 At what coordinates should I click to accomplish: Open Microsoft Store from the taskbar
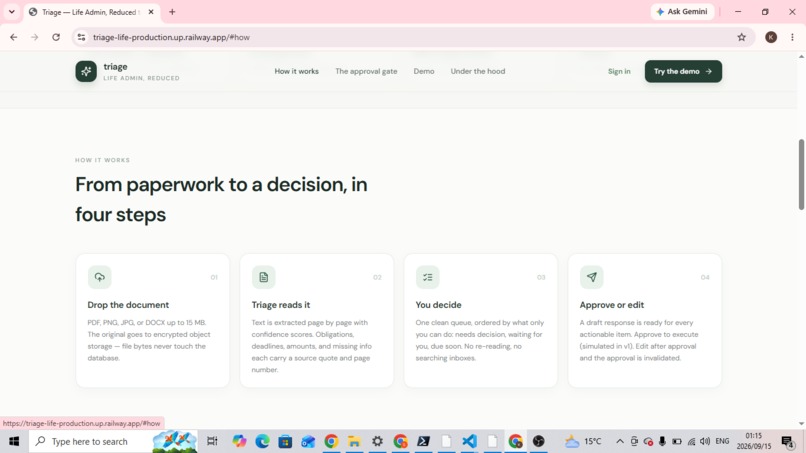pyautogui.click(x=285, y=441)
